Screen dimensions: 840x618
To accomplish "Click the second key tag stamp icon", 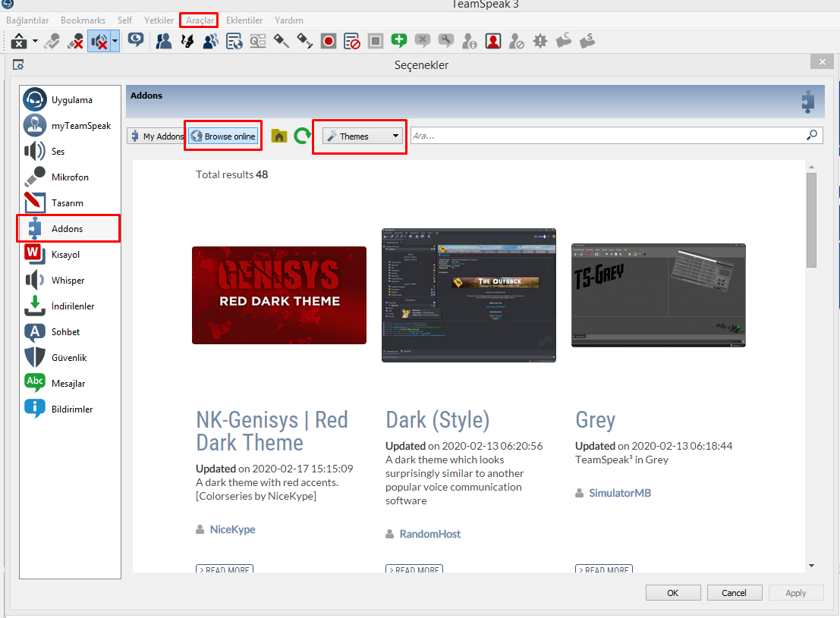I will point(305,41).
